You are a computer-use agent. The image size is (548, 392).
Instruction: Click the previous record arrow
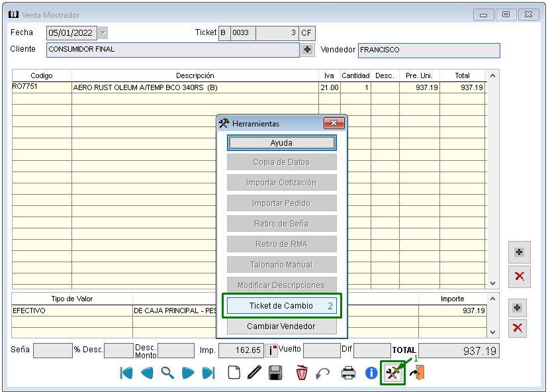click(147, 373)
